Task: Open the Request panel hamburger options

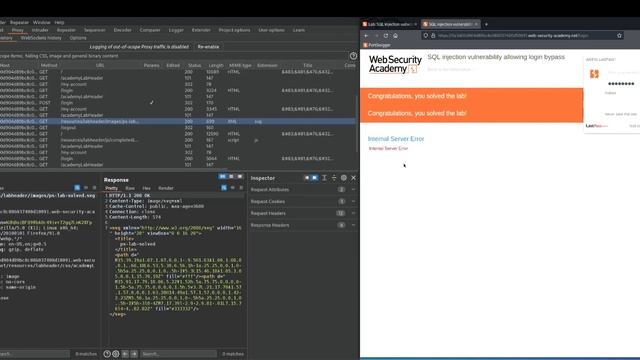Action: point(94,188)
